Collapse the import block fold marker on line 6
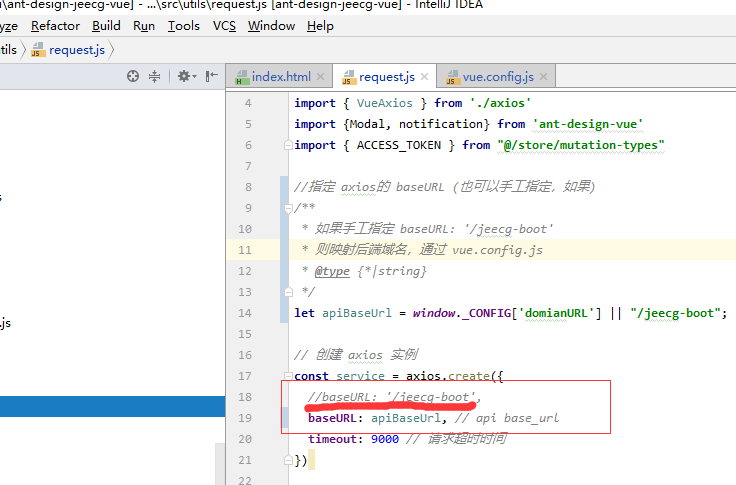Image resolution: width=736 pixels, height=485 pixels. tap(288, 146)
